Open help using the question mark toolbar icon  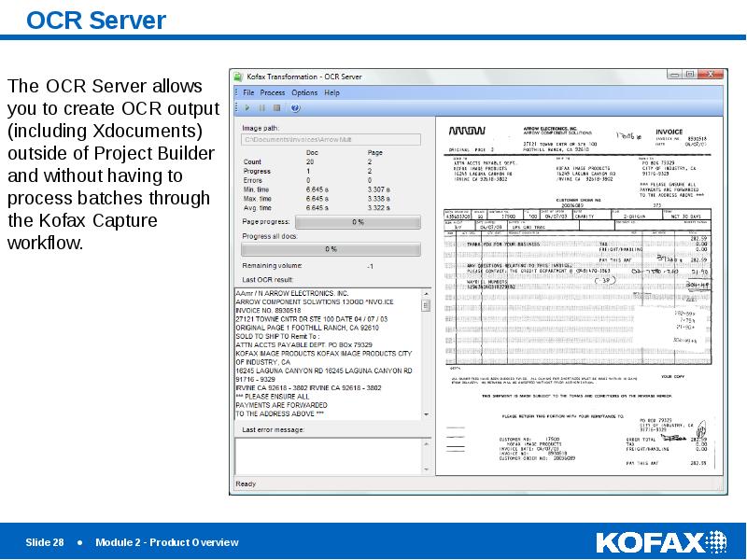coord(294,106)
